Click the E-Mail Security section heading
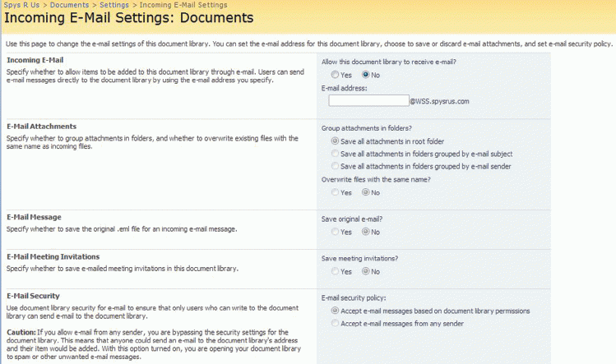616x364 pixels. (33, 296)
